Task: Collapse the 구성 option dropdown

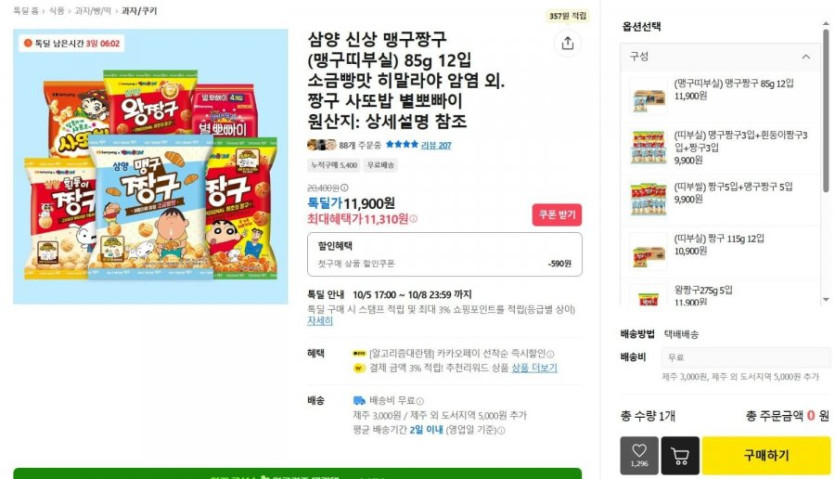Action: pos(806,57)
